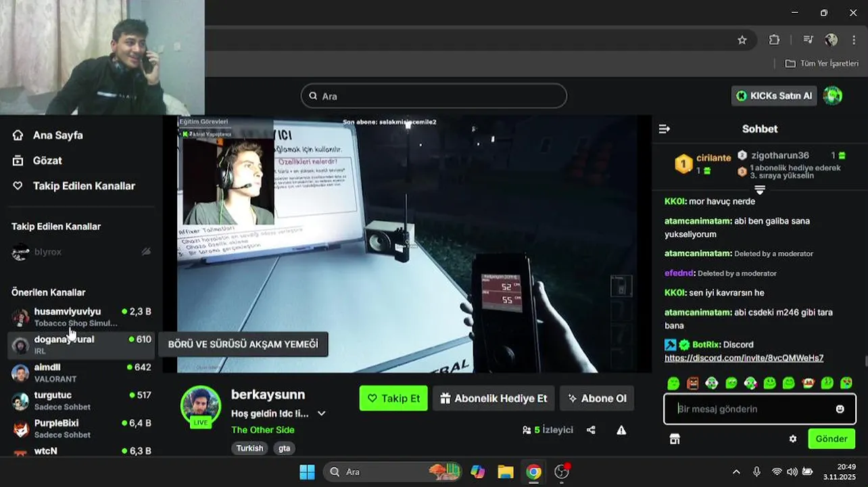The image size is (868, 487).
Task: Click the Turkish tag
Action: (249, 448)
